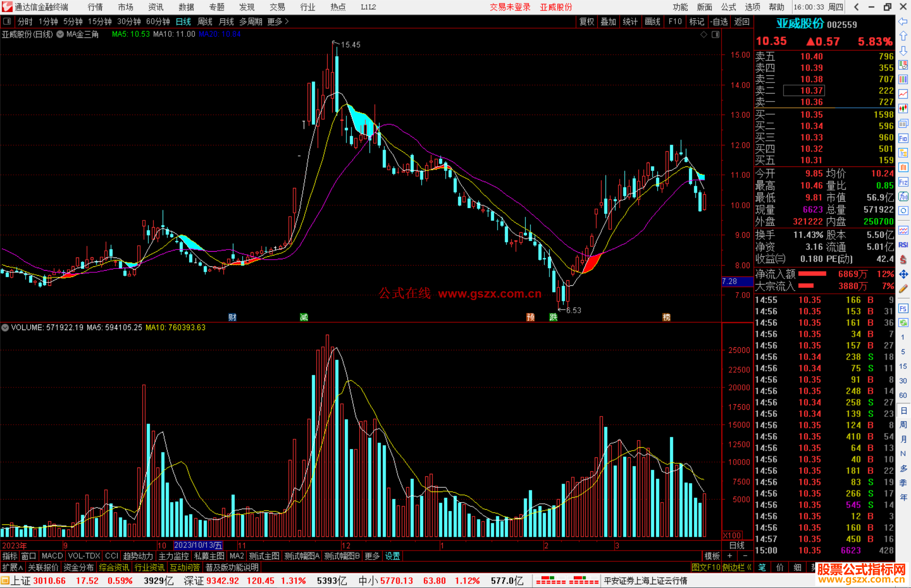Viewport: 911px width, 588px height.
Task: Open the F12 sidebar icon
Action: click(903, 182)
